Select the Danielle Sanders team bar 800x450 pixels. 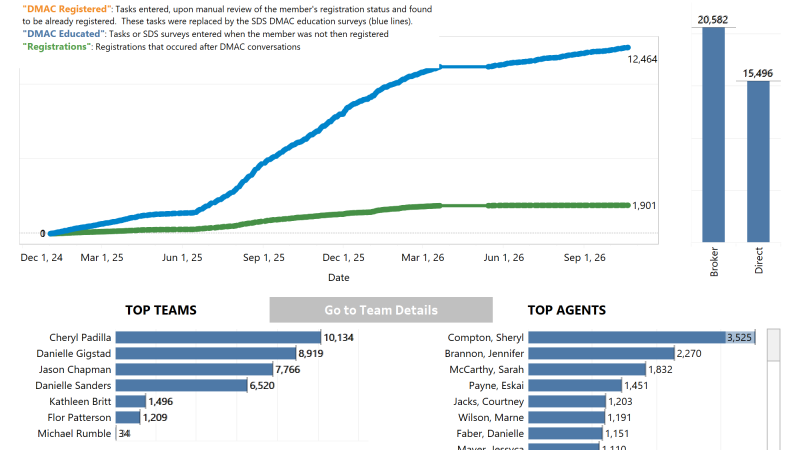point(182,385)
